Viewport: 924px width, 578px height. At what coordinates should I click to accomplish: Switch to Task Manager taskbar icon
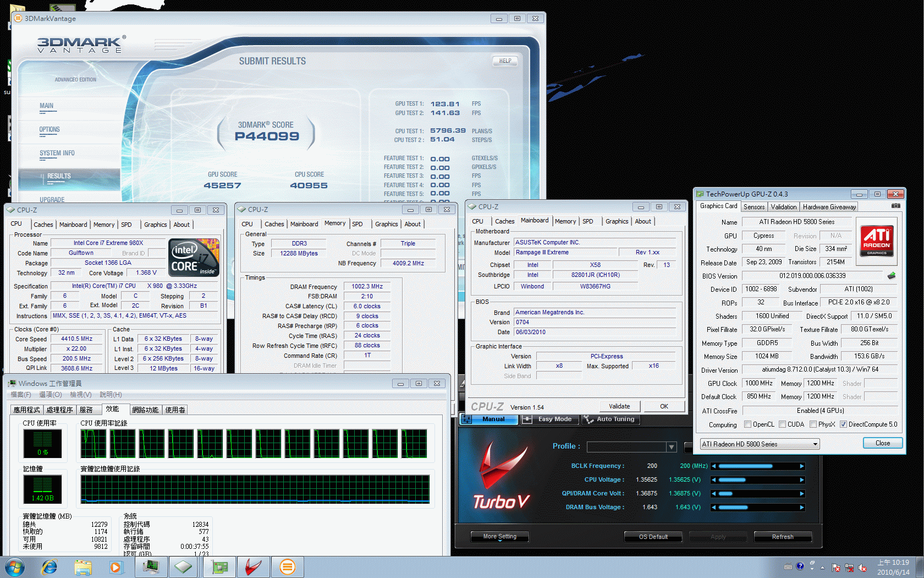[151, 567]
